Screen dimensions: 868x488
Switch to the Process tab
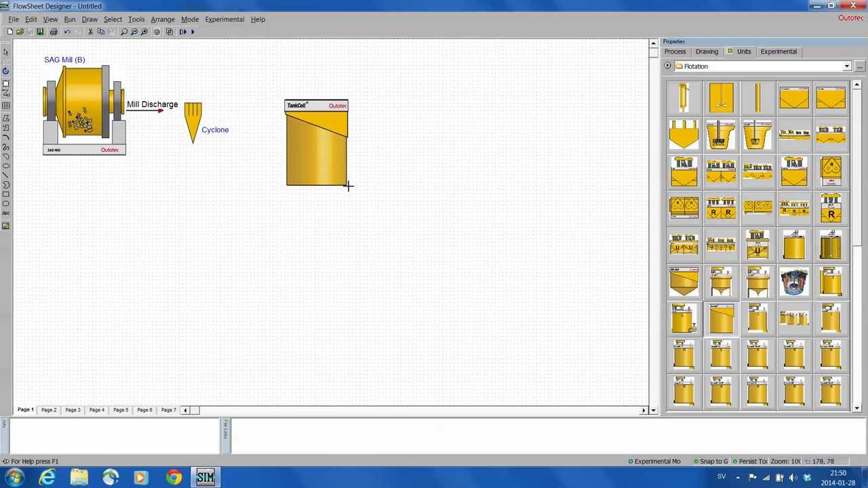click(675, 52)
